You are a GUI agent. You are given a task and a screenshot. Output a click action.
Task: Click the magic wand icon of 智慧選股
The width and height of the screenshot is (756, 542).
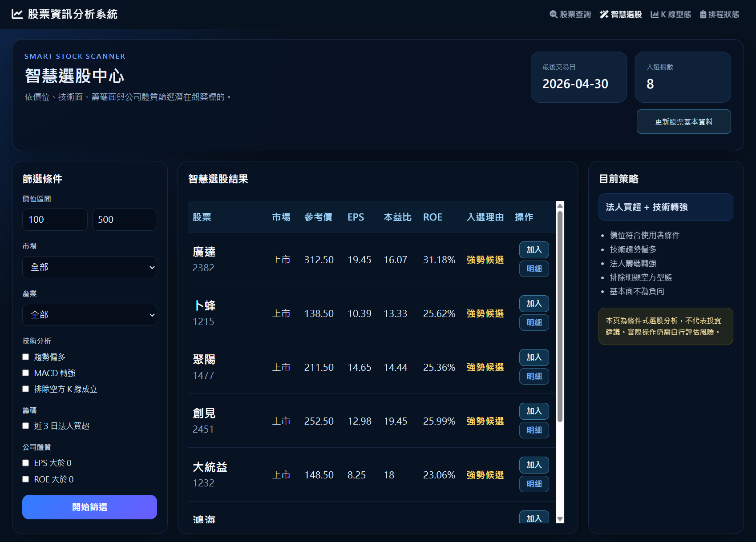(x=604, y=14)
